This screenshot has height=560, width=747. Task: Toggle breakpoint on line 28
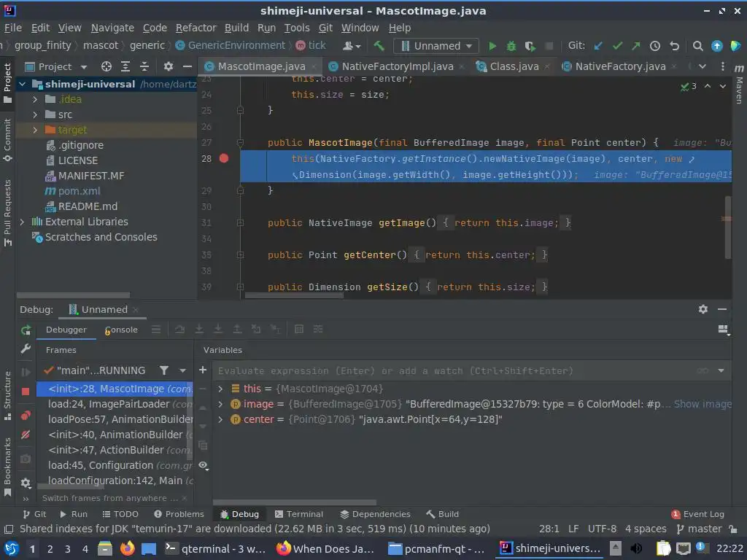224,158
